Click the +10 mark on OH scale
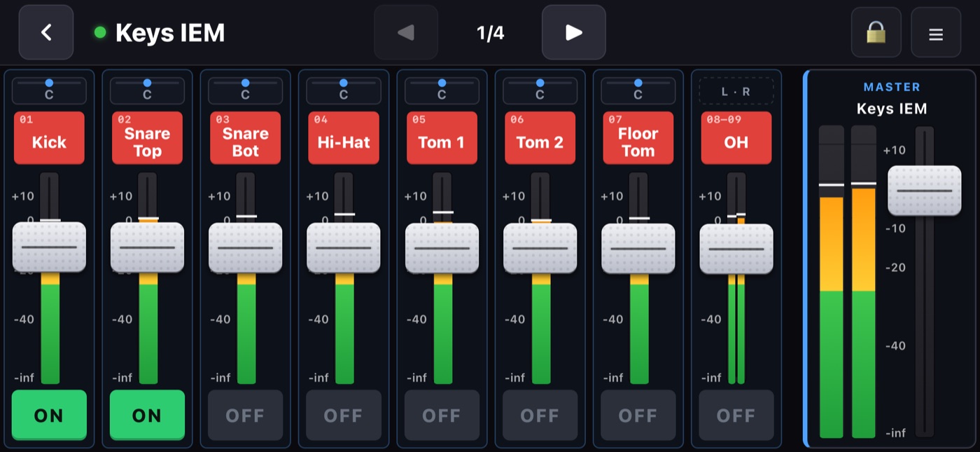 pos(710,196)
